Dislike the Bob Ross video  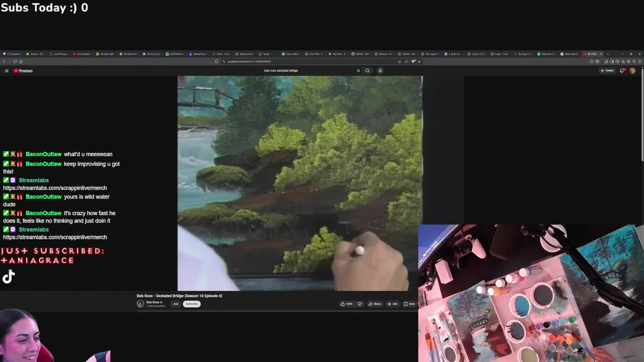pyautogui.click(x=359, y=304)
